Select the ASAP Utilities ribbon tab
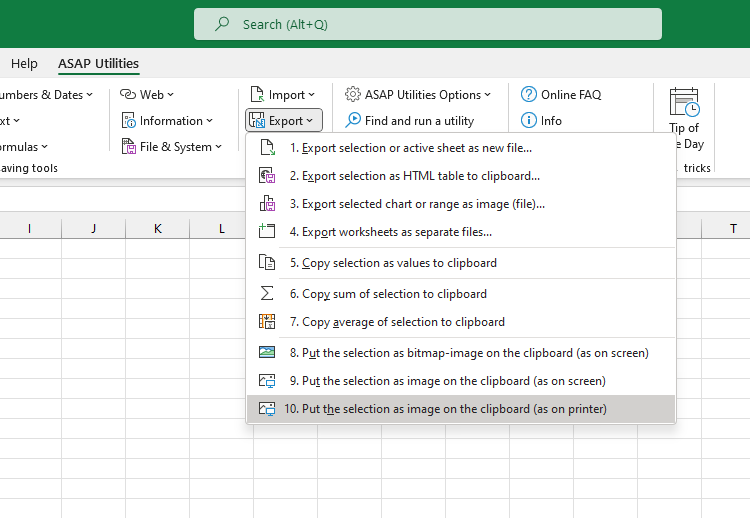The width and height of the screenshot is (750, 518). click(x=99, y=64)
